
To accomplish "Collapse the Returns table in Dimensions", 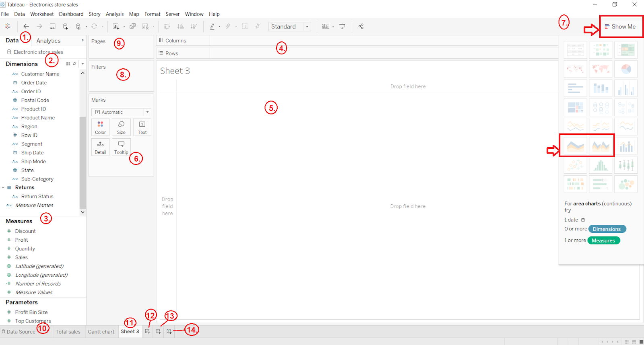I will (x=3, y=187).
